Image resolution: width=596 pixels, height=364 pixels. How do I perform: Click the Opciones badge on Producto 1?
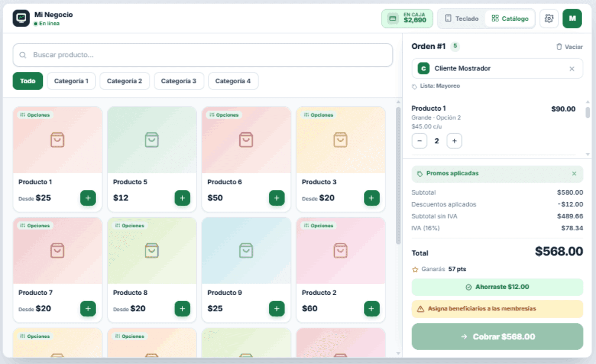click(x=35, y=115)
